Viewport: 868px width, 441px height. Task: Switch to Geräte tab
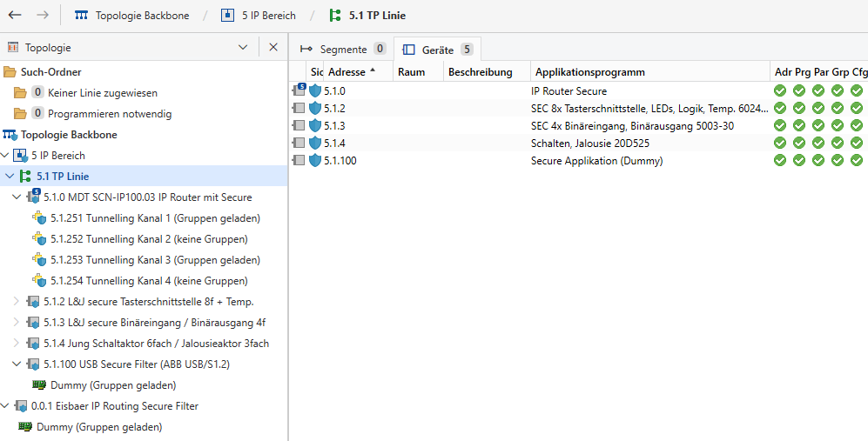click(x=437, y=50)
